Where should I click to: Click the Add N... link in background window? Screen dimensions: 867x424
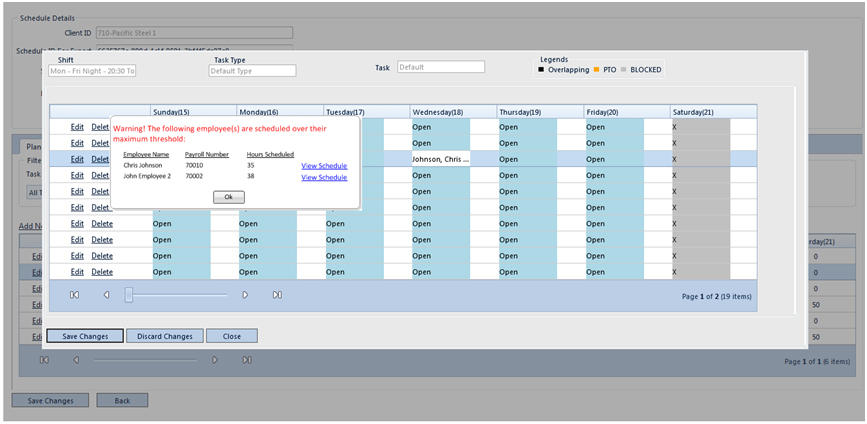point(30,226)
